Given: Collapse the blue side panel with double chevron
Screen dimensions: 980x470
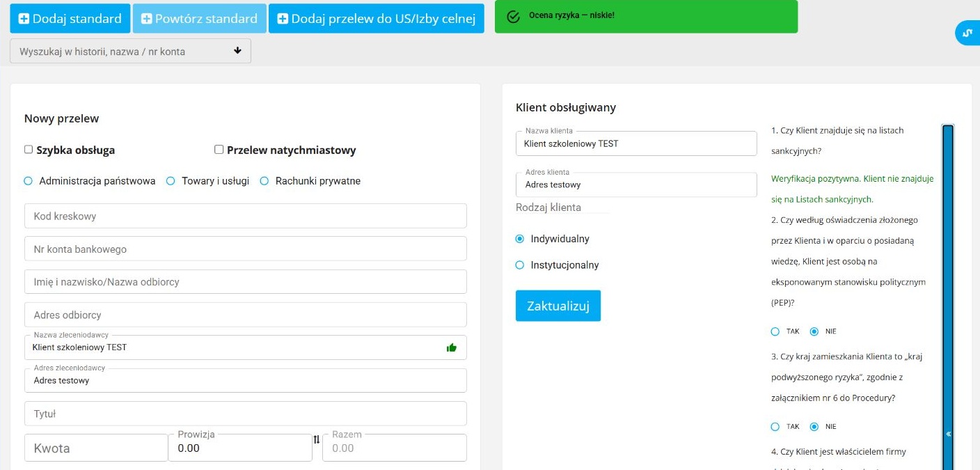Looking at the screenshot, I should 948,434.
